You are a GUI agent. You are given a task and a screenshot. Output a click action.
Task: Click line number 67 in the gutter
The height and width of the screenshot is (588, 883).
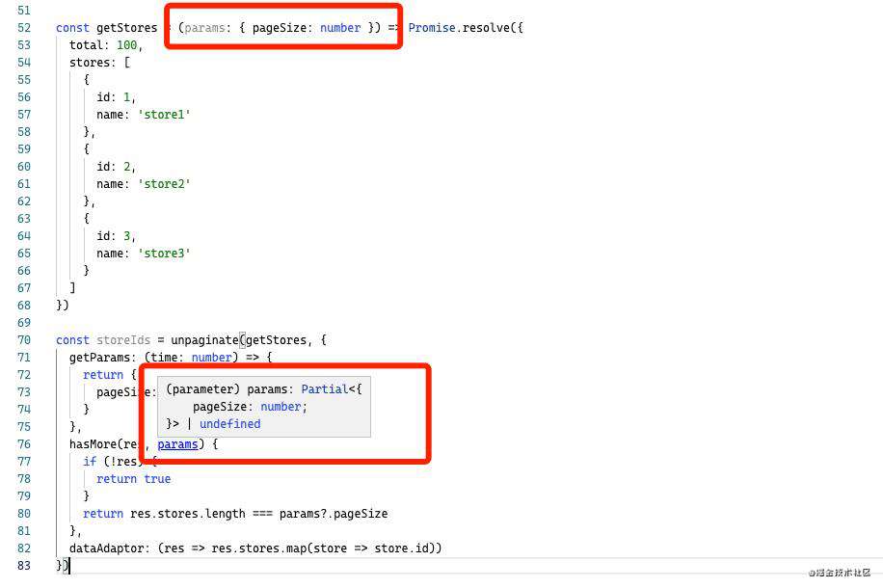click(24, 288)
